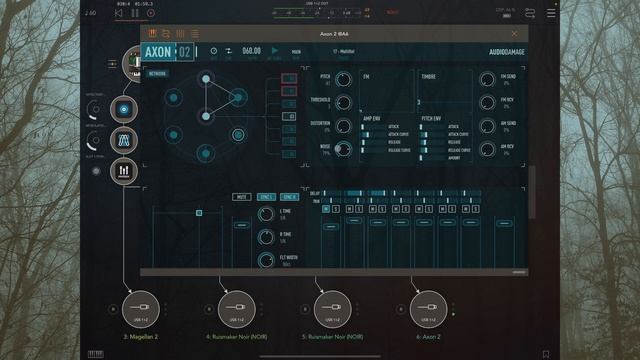The height and width of the screenshot is (360, 640).
Task: Open the routing icon at top right
Action: tap(530, 13)
